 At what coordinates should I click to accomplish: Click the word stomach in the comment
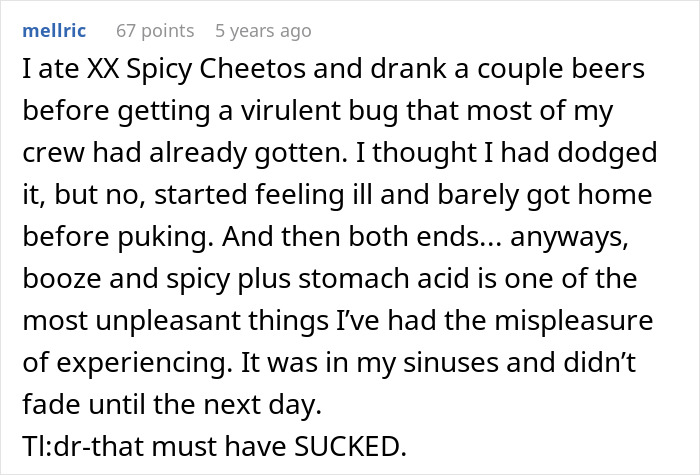coord(354,278)
